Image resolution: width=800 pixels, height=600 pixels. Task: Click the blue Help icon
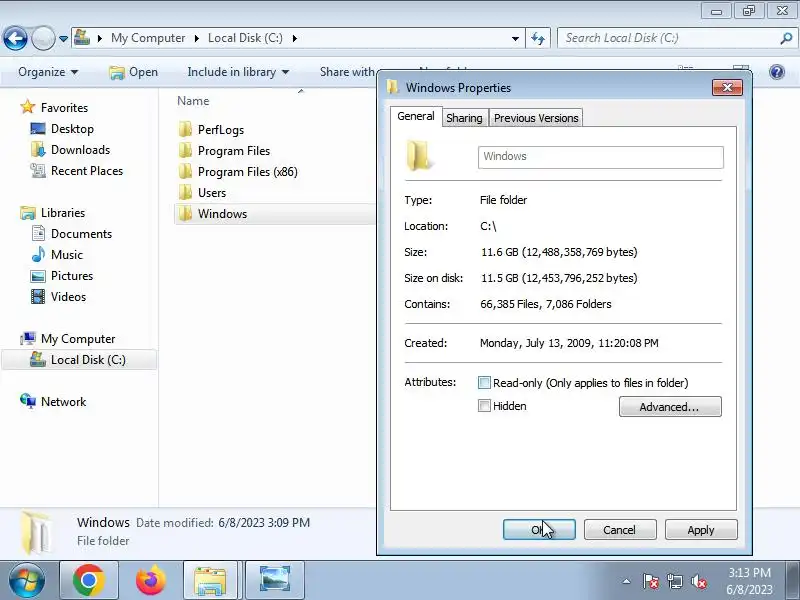(x=777, y=72)
